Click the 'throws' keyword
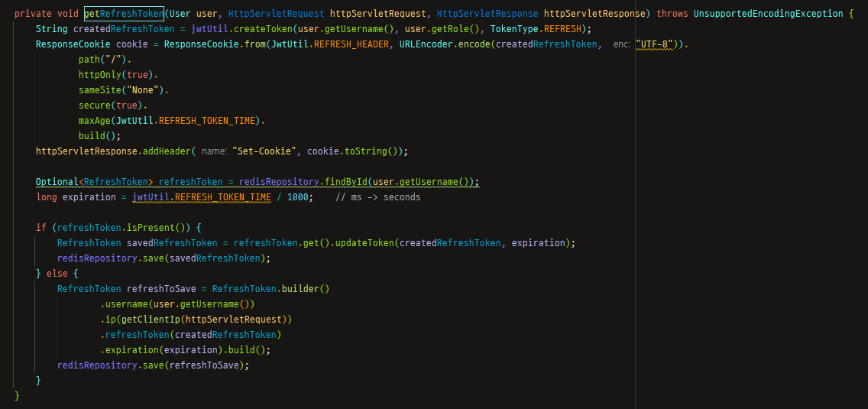The image size is (868, 409). pos(672,13)
